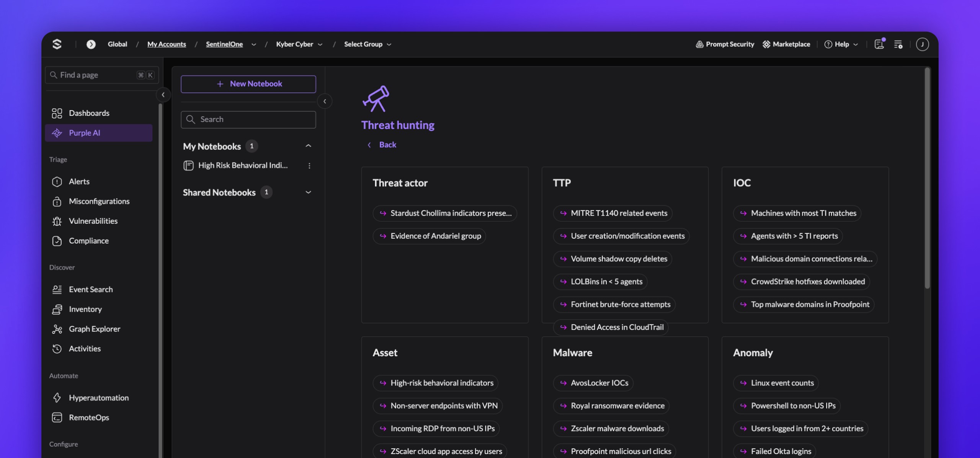Open the Select Group dropdown
The height and width of the screenshot is (458, 980).
click(367, 44)
